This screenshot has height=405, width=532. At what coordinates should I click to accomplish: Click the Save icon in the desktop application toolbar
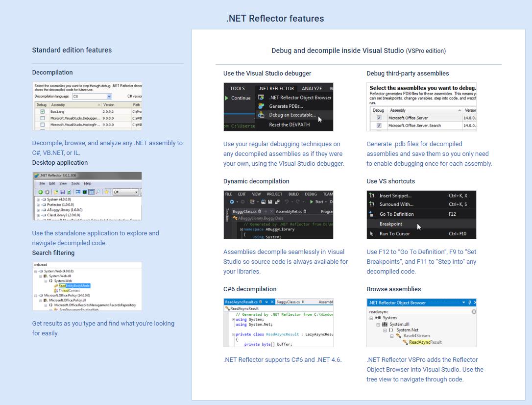(x=62, y=191)
